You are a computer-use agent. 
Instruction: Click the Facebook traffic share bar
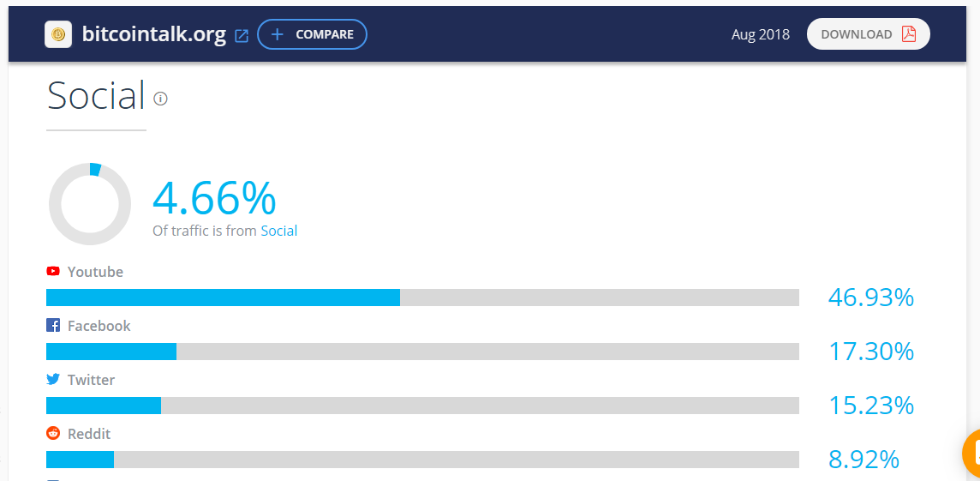pos(422,352)
